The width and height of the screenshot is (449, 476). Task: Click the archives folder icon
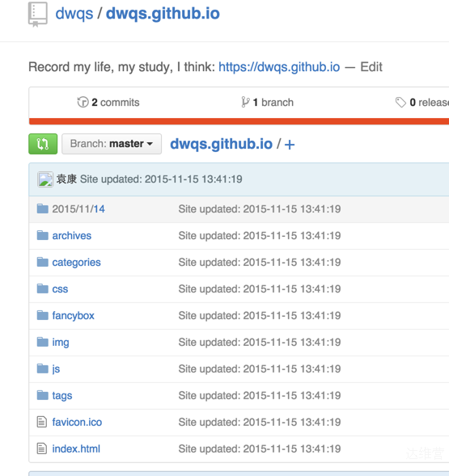click(43, 235)
